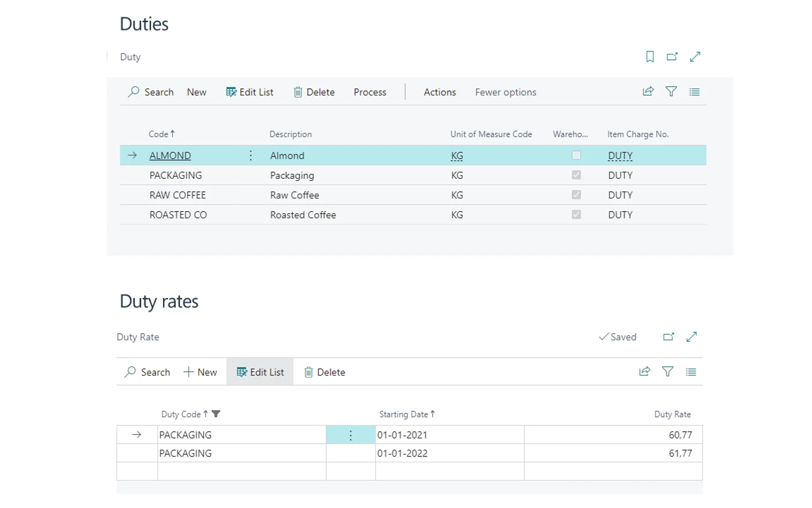The height and width of the screenshot is (508, 812).
Task: Open Duties page in new window icon
Action: pyautogui.click(x=672, y=56)
